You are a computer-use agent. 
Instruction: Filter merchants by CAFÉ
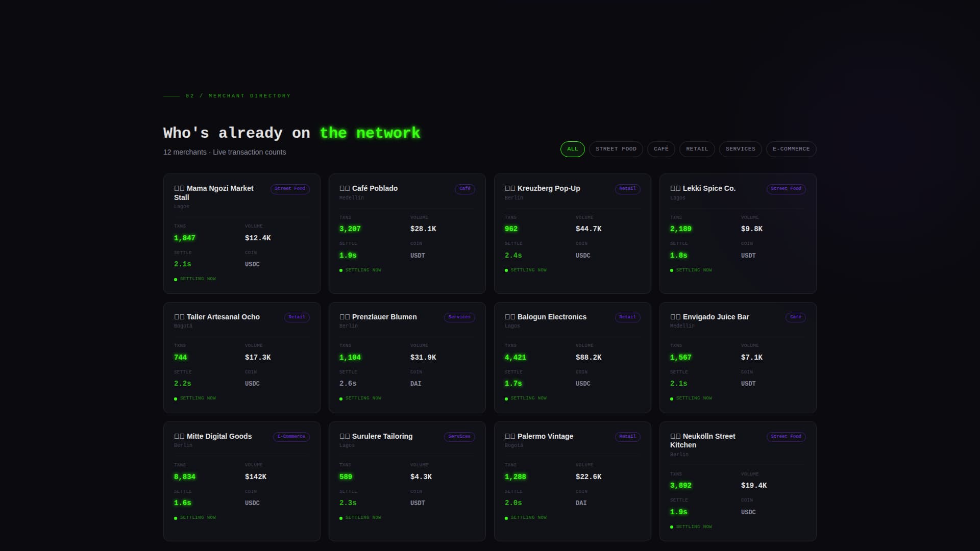click(x=661, y=149)
